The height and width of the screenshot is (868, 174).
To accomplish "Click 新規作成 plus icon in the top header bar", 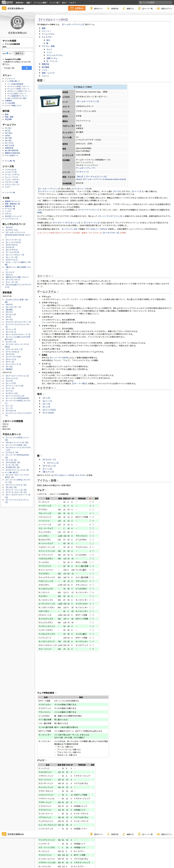I will 108,8.
